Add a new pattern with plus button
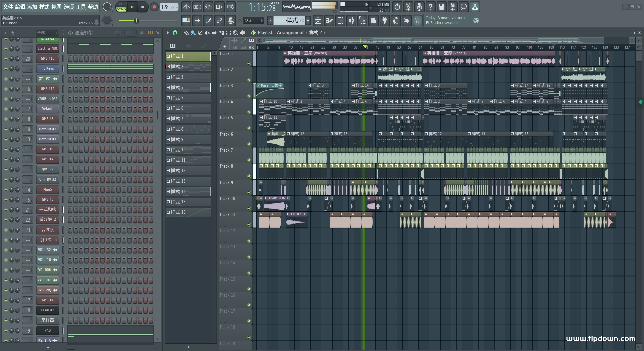The image size is (644, 351). (x=308, y=21)
